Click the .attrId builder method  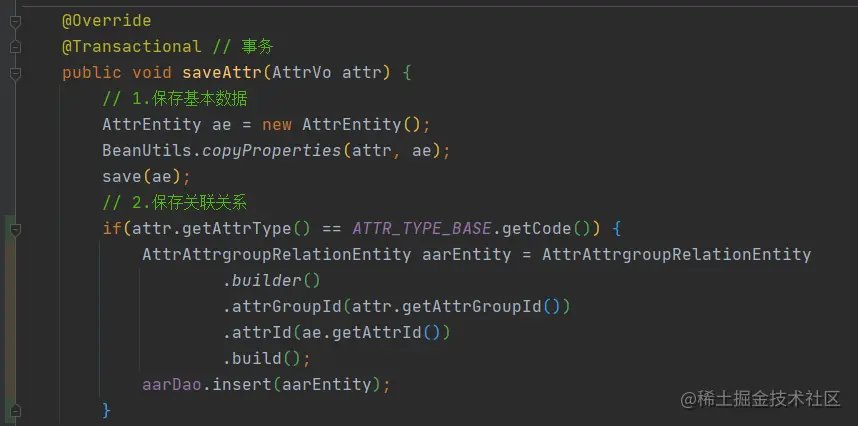(257, 332)
